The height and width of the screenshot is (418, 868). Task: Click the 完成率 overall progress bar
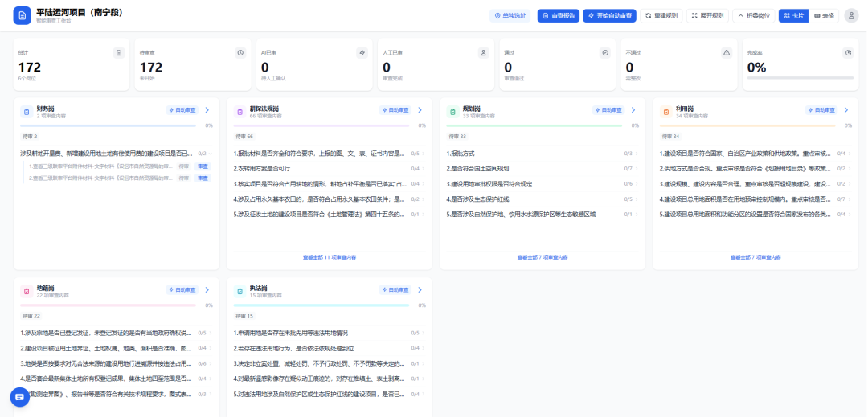[800, 78]
